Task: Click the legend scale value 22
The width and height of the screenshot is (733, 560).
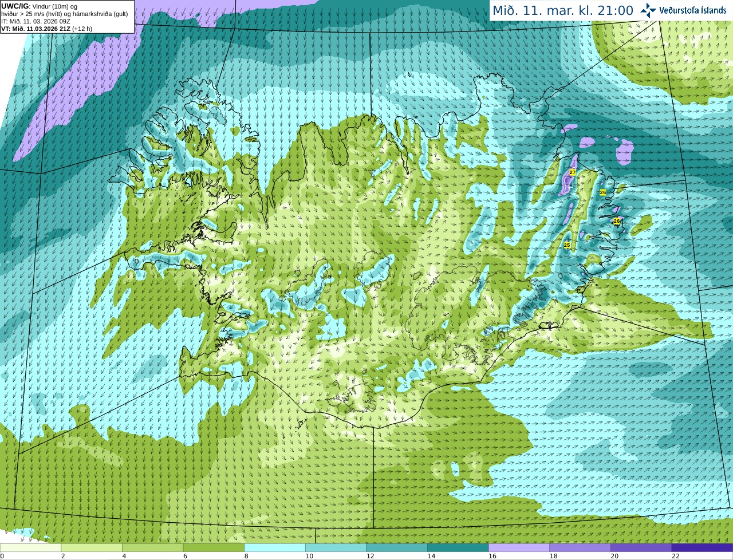Action: click(x=676, y=556)
